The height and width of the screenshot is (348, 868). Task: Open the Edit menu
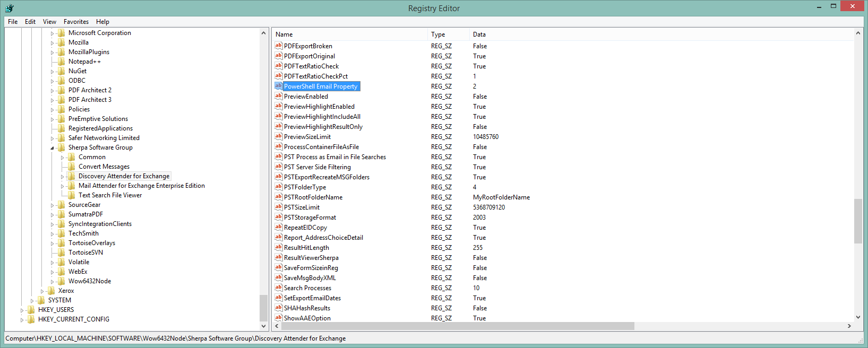pyautogui.click(x=30, y=22)
